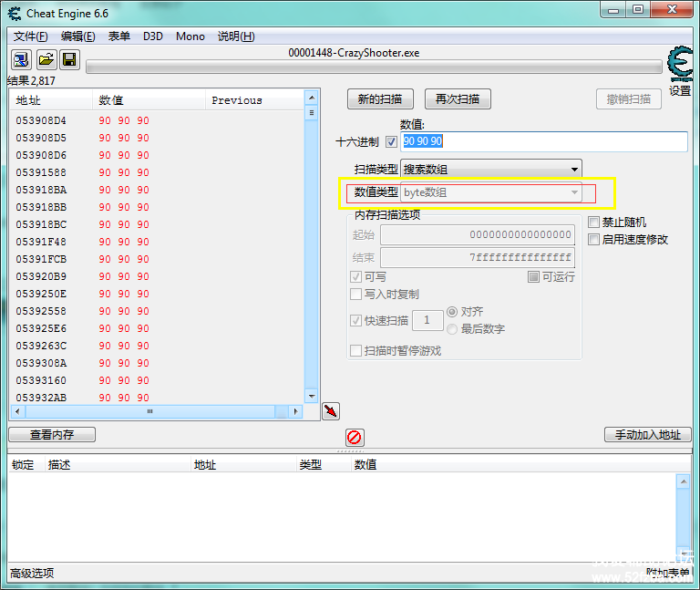Image resolution: width=700 pixels, height=590 pixels.
Task: Click the 描述 address table header
Action: coord(118,465)
